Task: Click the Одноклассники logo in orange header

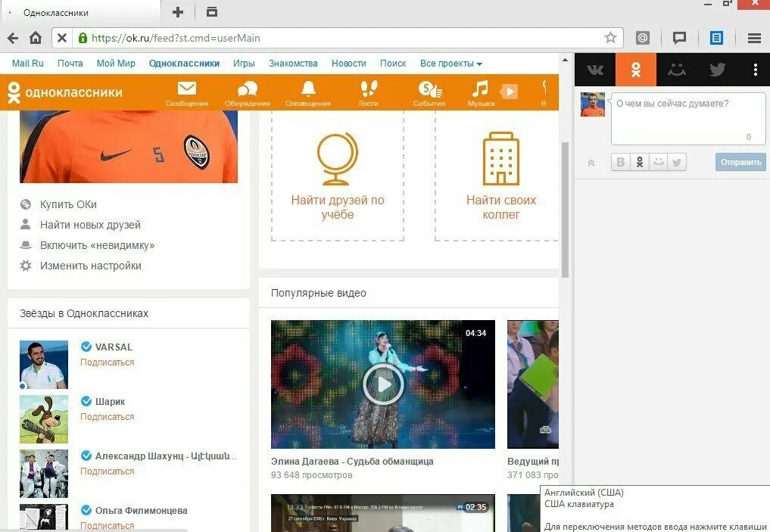Action: [x=65, y=92]
